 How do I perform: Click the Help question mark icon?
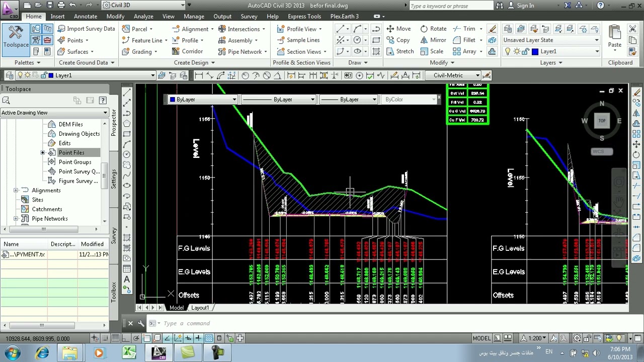tap(600, 6)
